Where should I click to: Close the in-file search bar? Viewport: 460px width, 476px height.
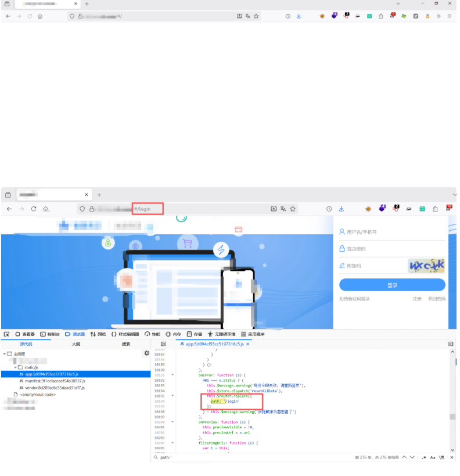click(451, 457)
